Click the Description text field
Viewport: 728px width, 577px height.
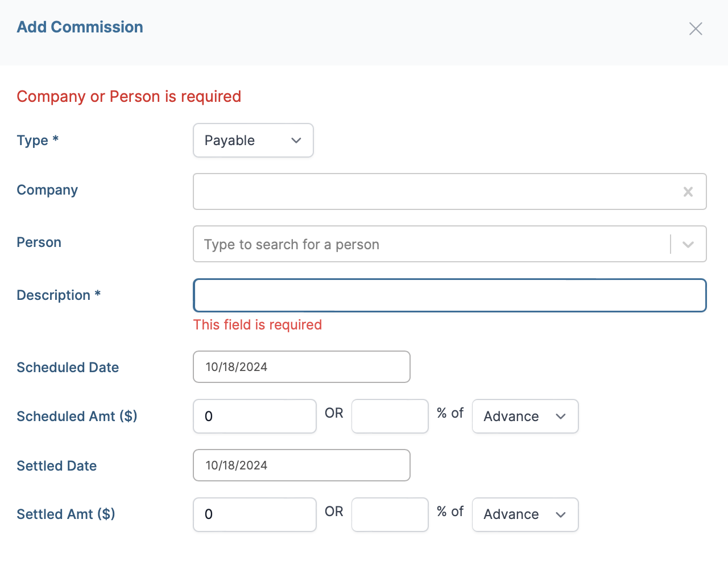pyautogui.click(x=449, y=295)
